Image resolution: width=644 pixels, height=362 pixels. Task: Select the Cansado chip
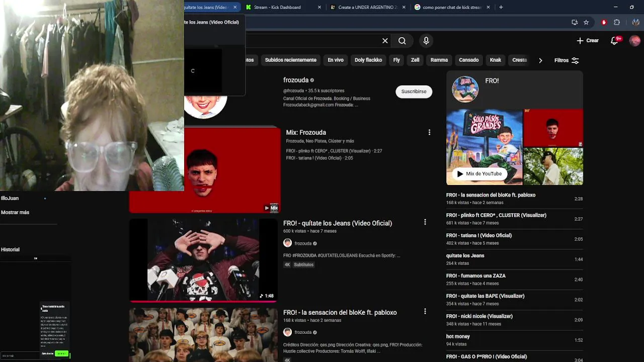(469, 60)
